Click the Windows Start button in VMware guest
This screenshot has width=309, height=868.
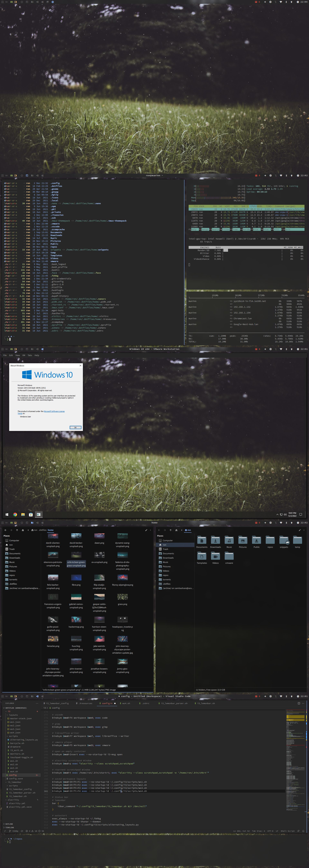7,515
